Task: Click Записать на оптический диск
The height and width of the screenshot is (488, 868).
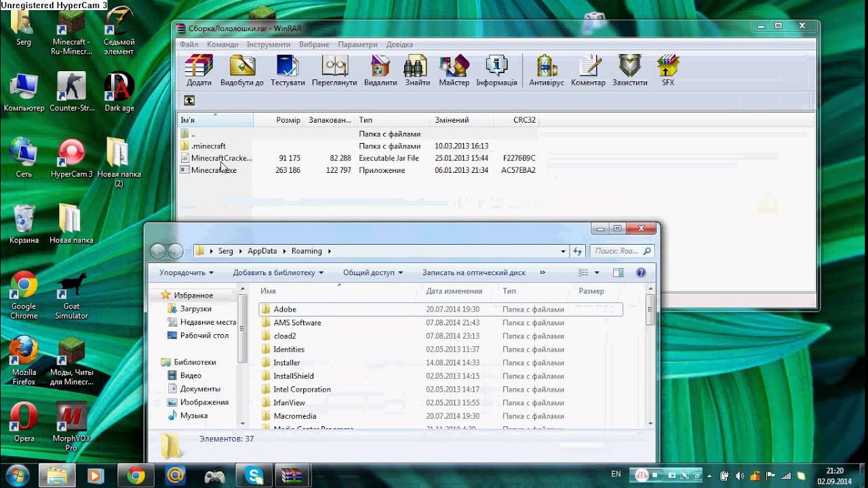Action: click(474, 272)
